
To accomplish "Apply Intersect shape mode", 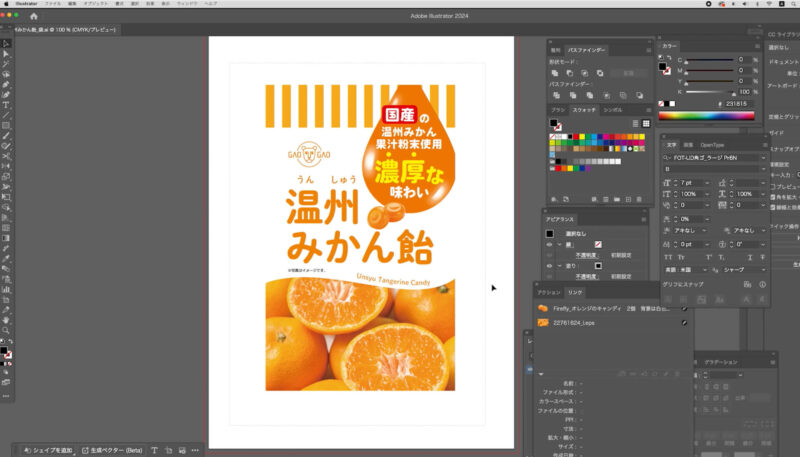I will [x=585, y=73].
